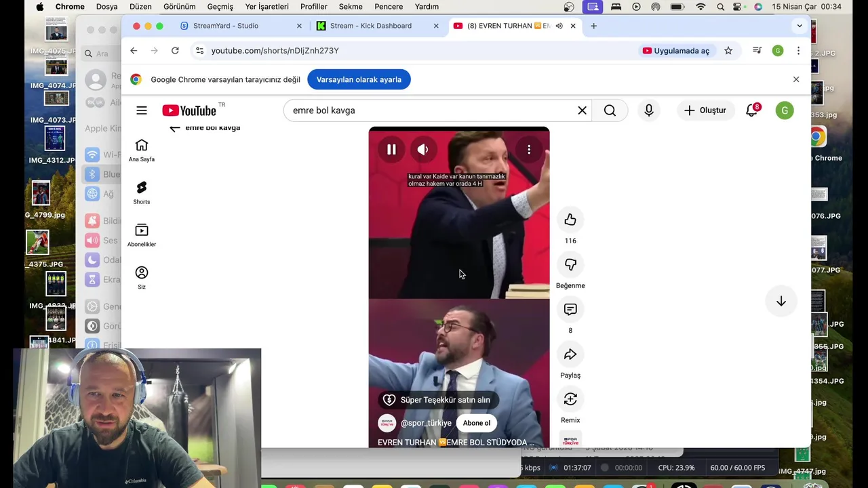Open the Short's three-dot options menu
This screenshot has height=488, width=868.
tap(529, 150)
